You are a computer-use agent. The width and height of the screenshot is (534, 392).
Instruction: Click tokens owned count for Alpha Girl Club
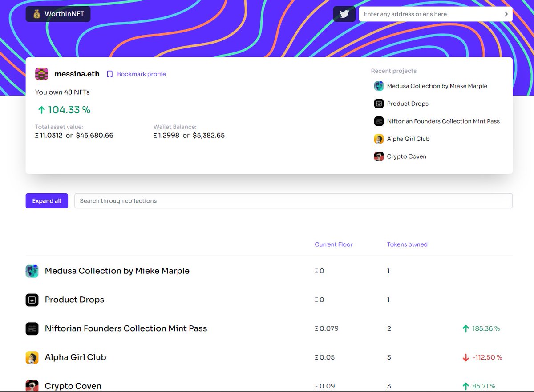coord(389,357)
